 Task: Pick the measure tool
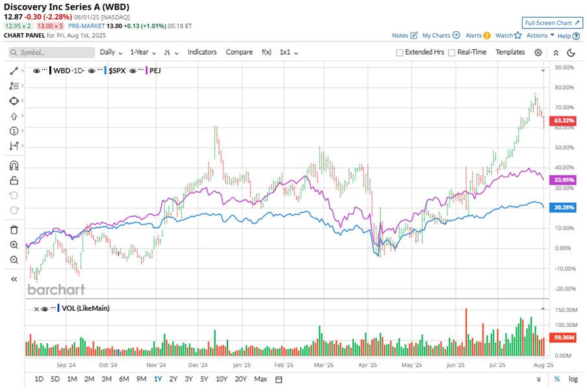click(14, 146)
